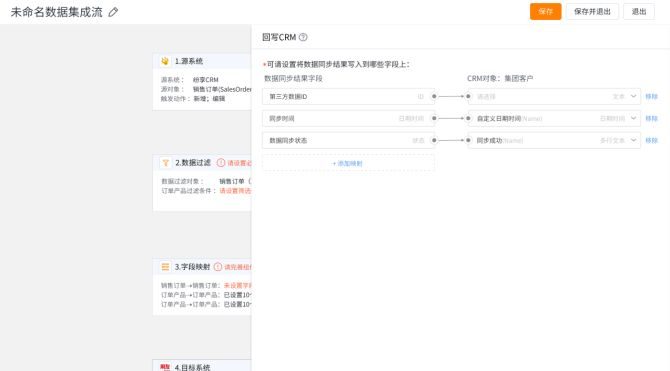
Task: Click the right connector dot of 数据同步状态 row
Action: coord(468,140)
